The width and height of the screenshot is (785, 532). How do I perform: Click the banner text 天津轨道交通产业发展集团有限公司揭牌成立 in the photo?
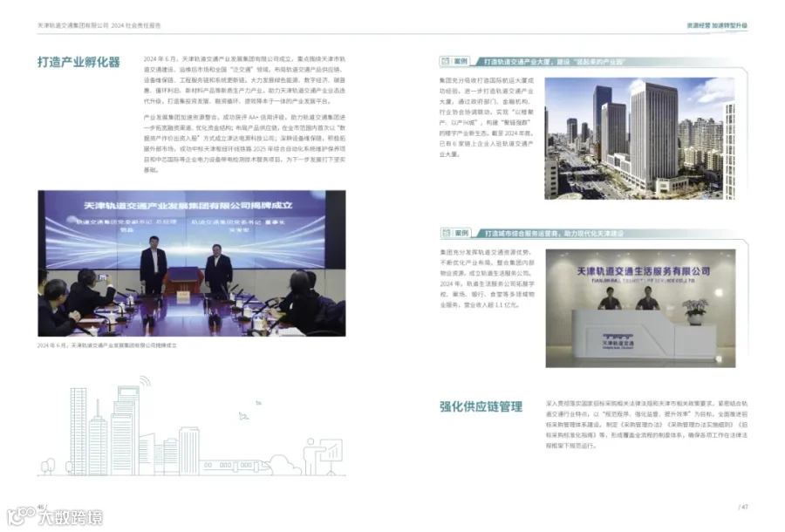coord(188,205)
